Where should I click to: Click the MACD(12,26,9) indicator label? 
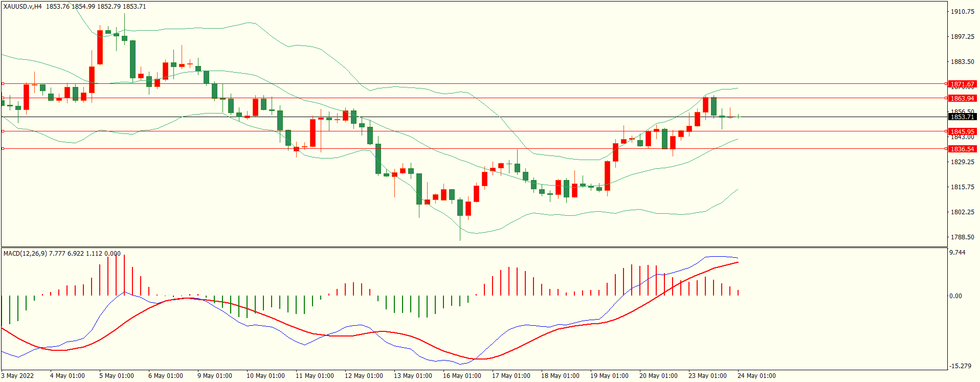pyautogui.click(x=25, y=253)
